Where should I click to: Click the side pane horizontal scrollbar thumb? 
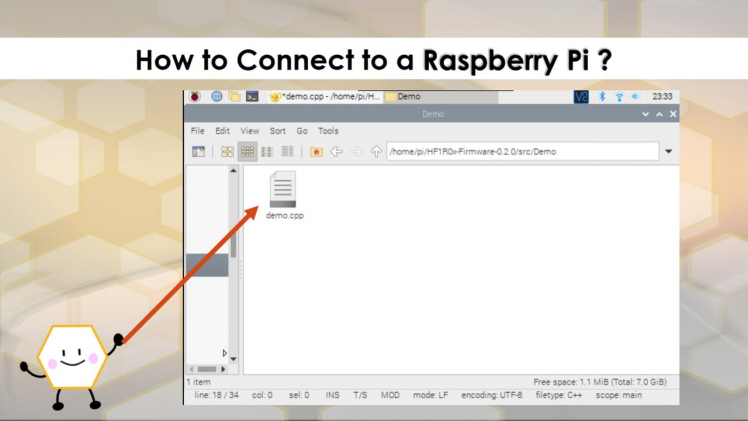click(207, 369)
